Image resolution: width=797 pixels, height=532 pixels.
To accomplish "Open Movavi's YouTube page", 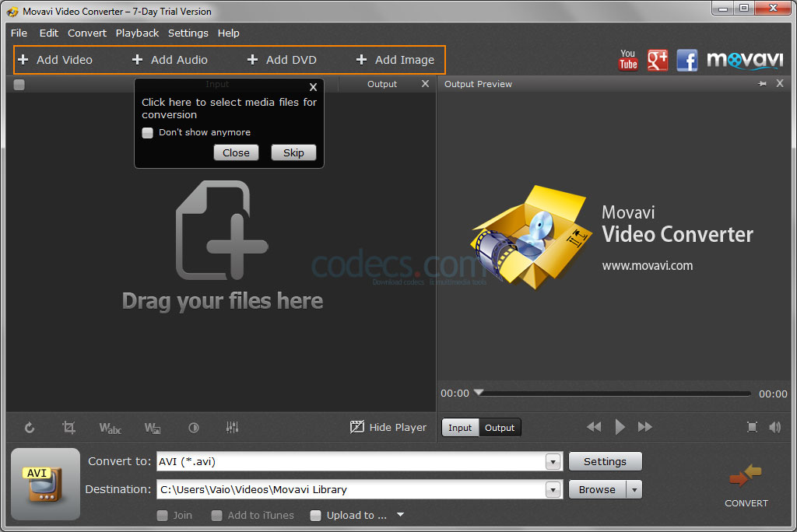I will 627,59.
